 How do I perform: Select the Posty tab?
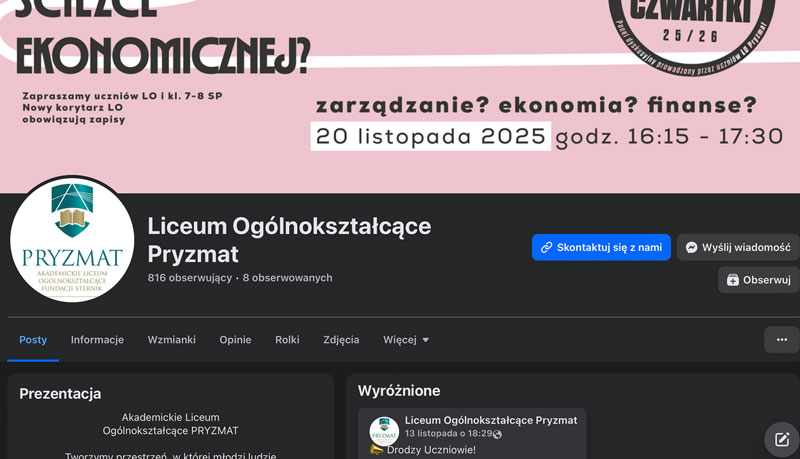(33, 340)
